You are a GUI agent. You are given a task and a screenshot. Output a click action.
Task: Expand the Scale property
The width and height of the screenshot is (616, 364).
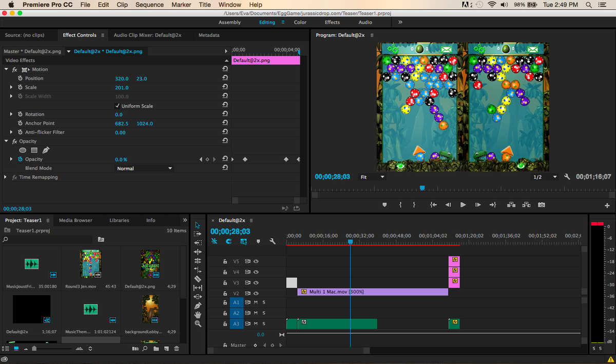point(11,87)
